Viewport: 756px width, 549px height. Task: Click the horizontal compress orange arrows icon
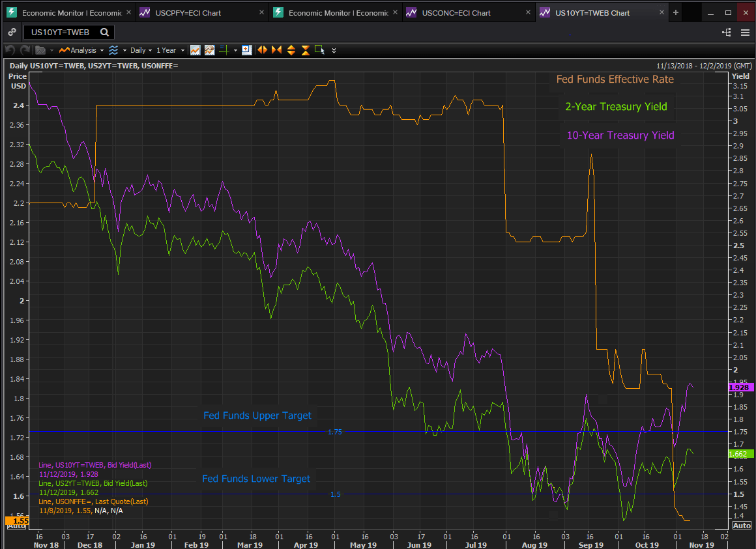tap(276, 50)
